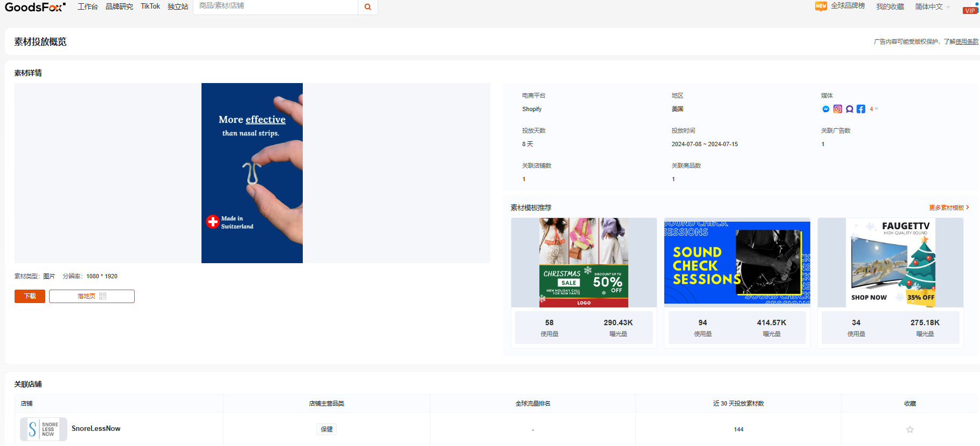Open the 品牌研究 menu

tap(119, 6)
